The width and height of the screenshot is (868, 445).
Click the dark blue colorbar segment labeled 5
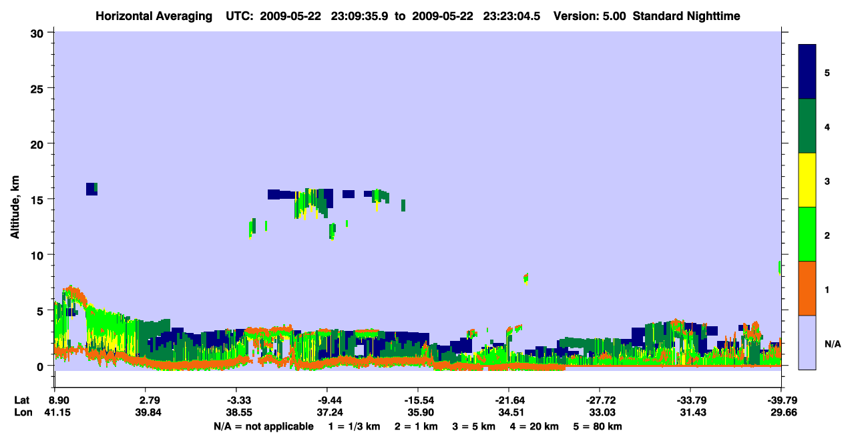tap(807, 72)
